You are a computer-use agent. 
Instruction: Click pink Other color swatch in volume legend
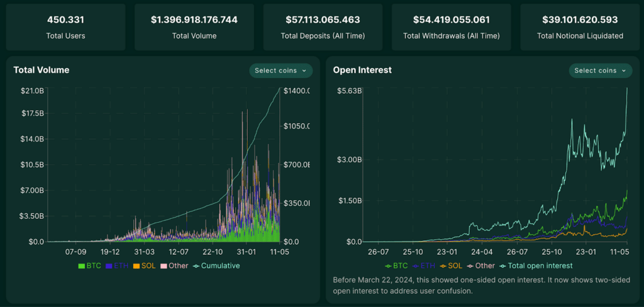coord(164,266)
